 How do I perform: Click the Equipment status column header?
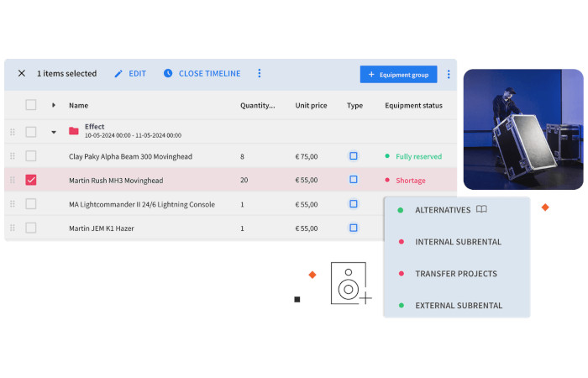coord(413,105)
